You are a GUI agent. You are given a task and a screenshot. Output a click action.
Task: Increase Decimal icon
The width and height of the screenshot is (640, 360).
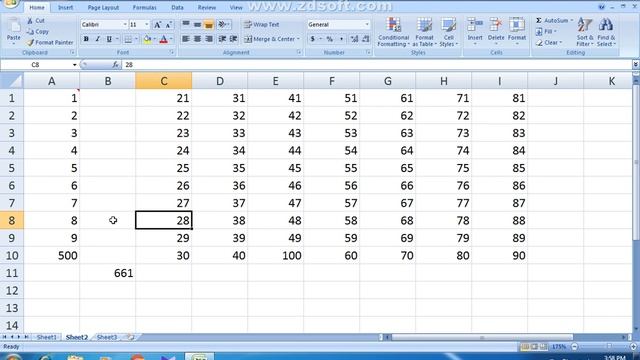click(x=354, y=39)
